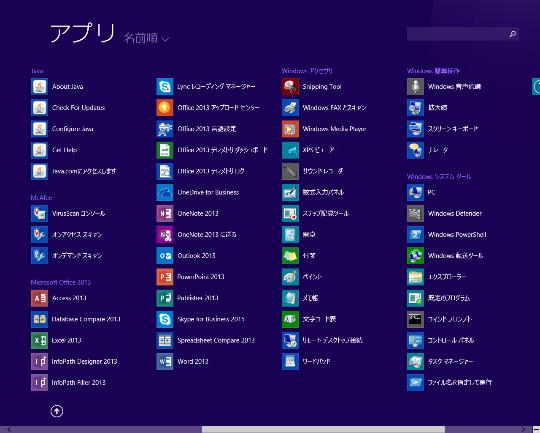Select the OneNote 2013 に送る label
Screen dimensions: 540x433
coord(207,235)
